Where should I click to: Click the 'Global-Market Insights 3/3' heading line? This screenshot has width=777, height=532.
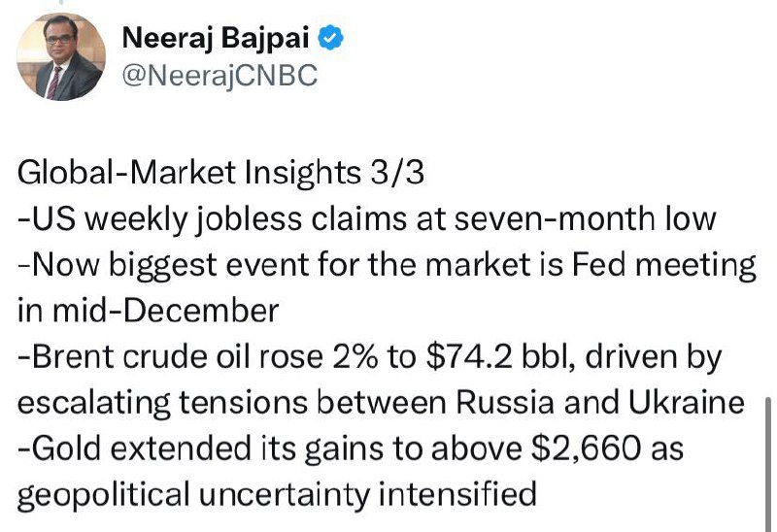tap(221, 174)
